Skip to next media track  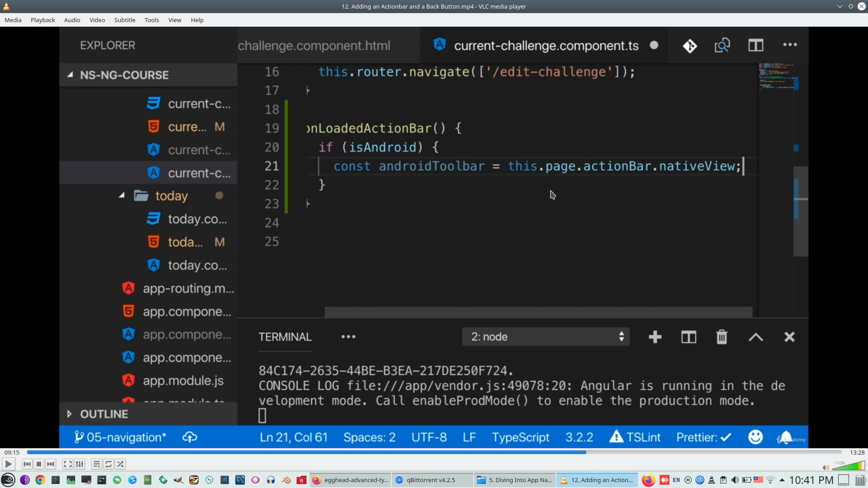(x=51, y=464)
